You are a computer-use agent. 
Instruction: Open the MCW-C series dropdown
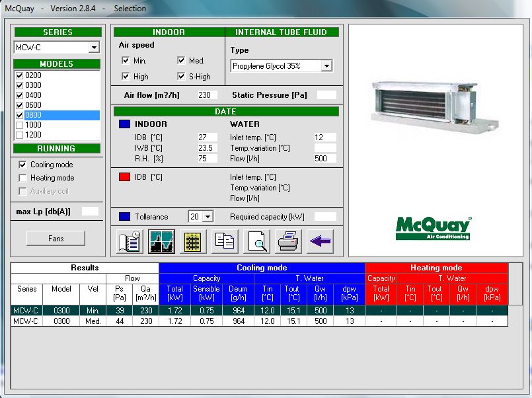coord(94,48)
